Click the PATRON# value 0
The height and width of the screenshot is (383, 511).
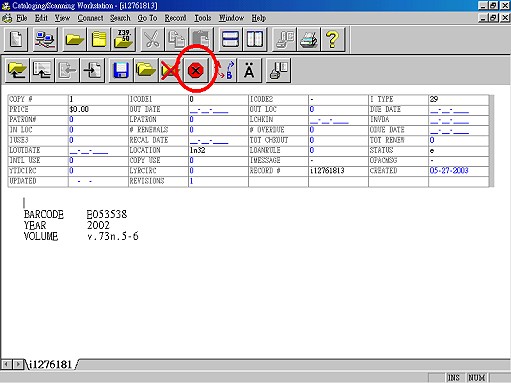click(x=71, y=119)
